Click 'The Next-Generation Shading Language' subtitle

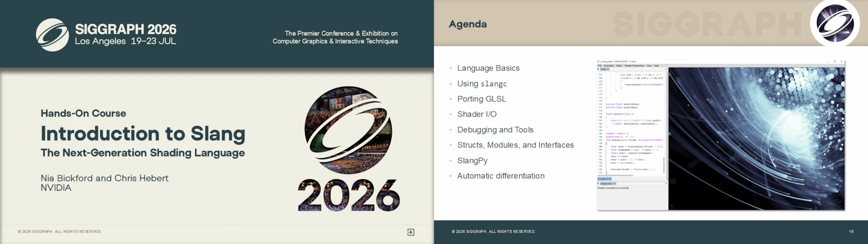143,153
